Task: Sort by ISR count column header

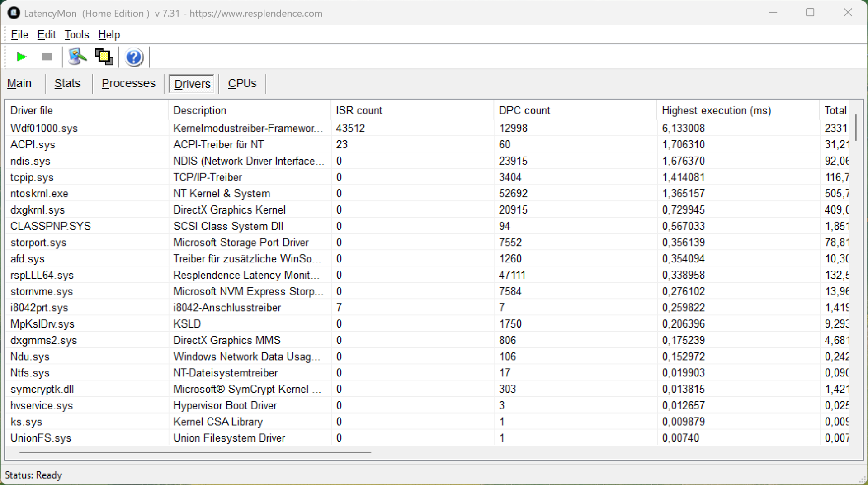Action: (359, 110)
